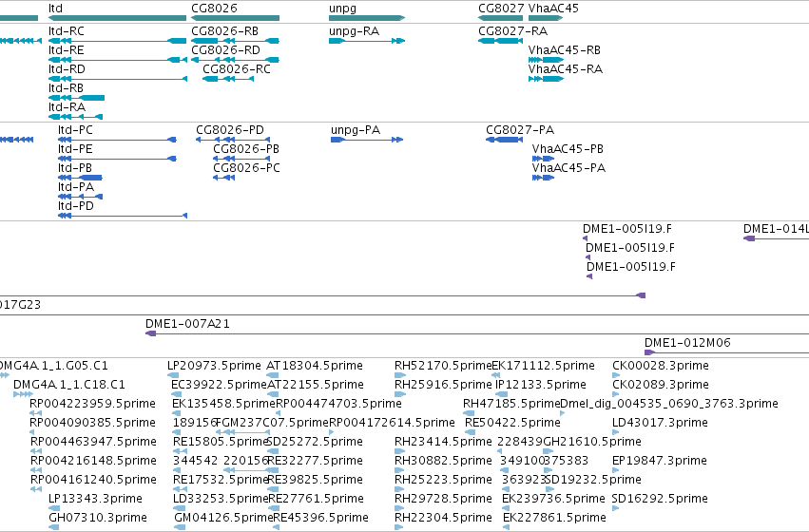Click EST RH30882.5prime
Viewport: 809px width, 532px height.
coord(443,461)
